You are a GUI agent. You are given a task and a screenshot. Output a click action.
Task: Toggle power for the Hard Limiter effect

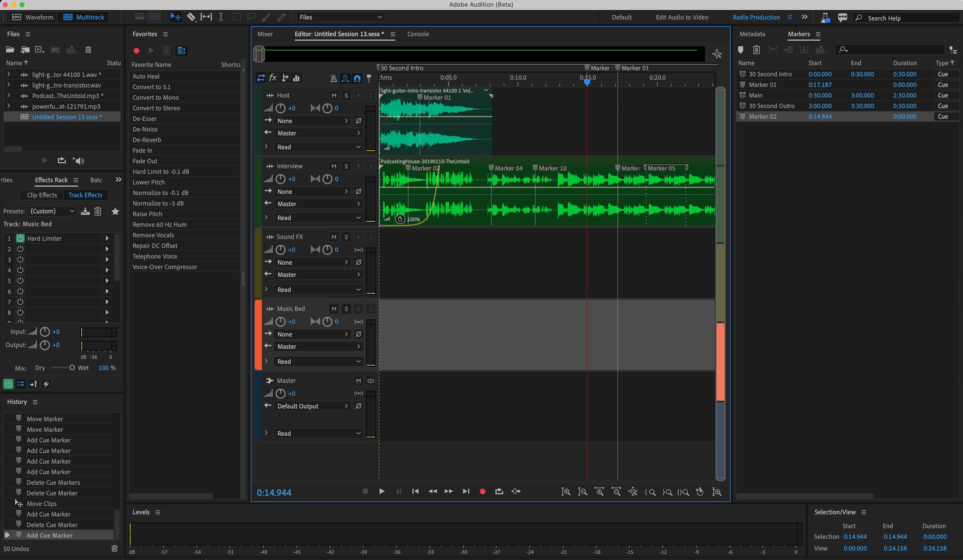coord(20,238)
